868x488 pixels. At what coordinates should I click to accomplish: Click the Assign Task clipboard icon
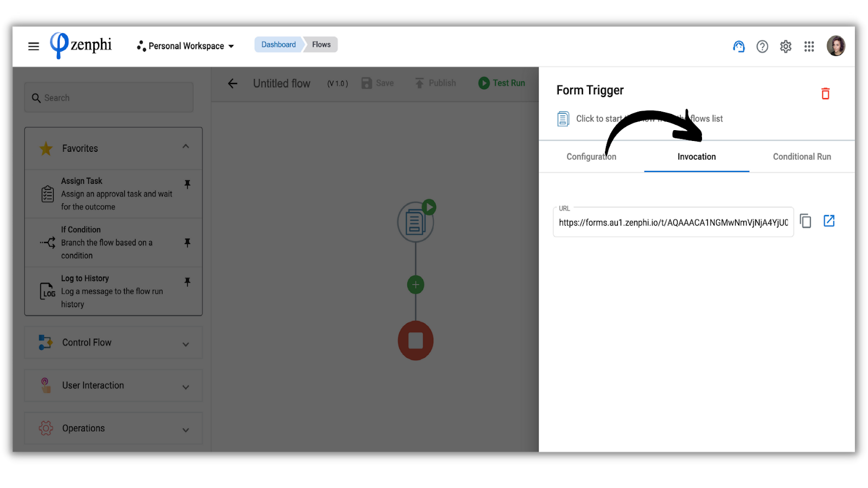[x=48, y=194]
